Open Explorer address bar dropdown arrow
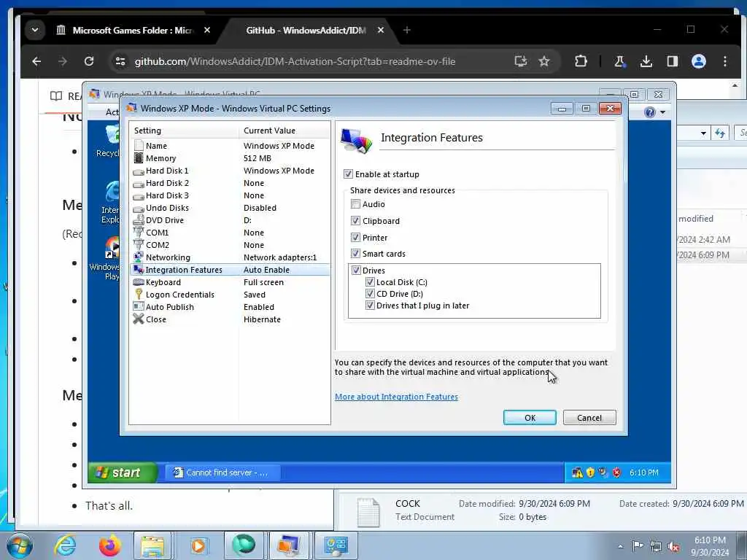747x560 pixels. tap(703, 133)
